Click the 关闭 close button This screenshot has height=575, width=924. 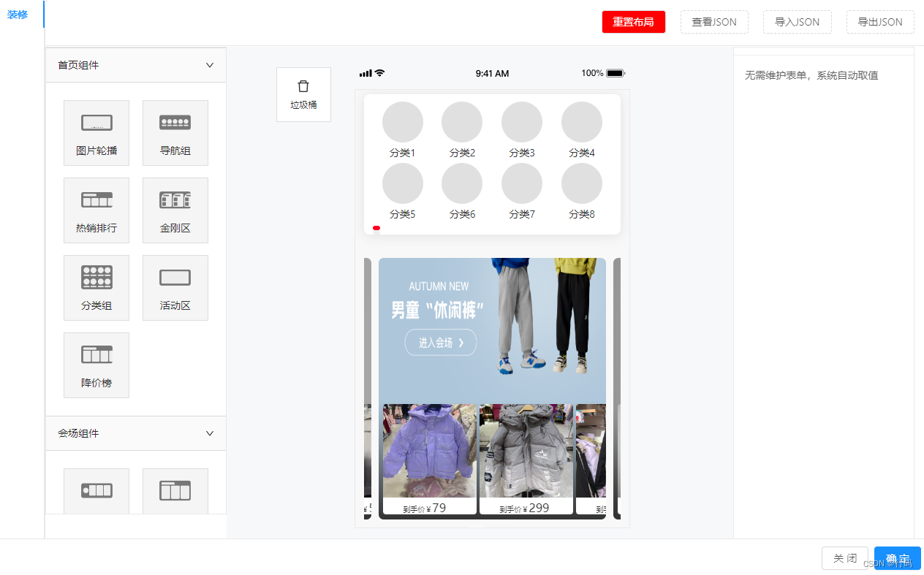tap(845, 558)
